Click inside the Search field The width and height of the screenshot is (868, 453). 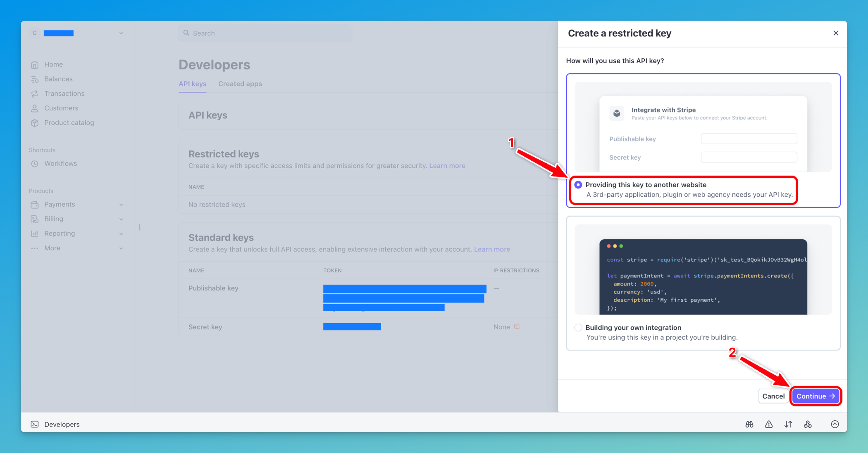tap(265, 33)
